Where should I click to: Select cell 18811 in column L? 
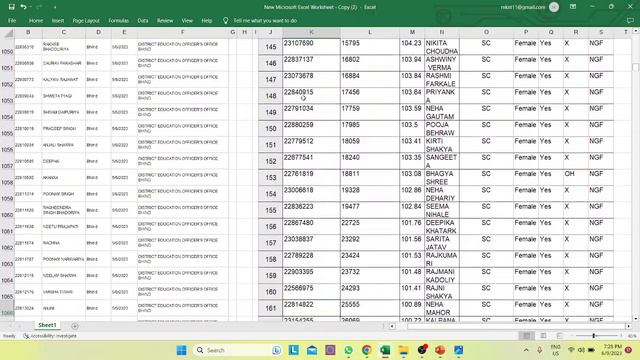[x=370, y=178]
